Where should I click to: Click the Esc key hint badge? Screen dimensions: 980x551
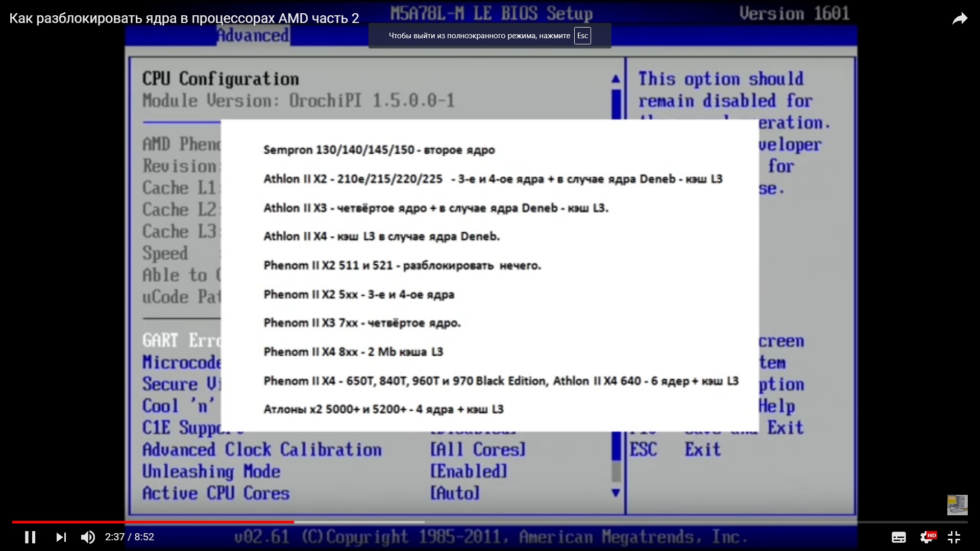(x=582, y=36)
